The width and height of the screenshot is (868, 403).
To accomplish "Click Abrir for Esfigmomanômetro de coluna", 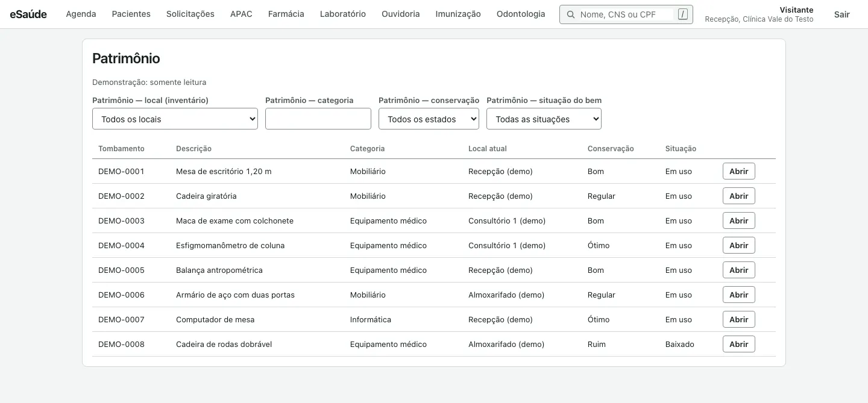I will tap(739, 245).
